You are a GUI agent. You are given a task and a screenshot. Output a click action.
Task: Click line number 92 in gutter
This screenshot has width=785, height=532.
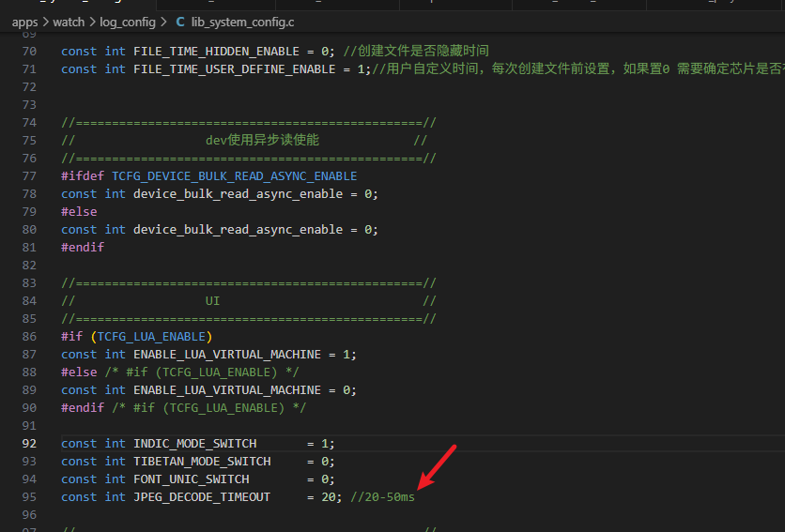pos(29,444)
